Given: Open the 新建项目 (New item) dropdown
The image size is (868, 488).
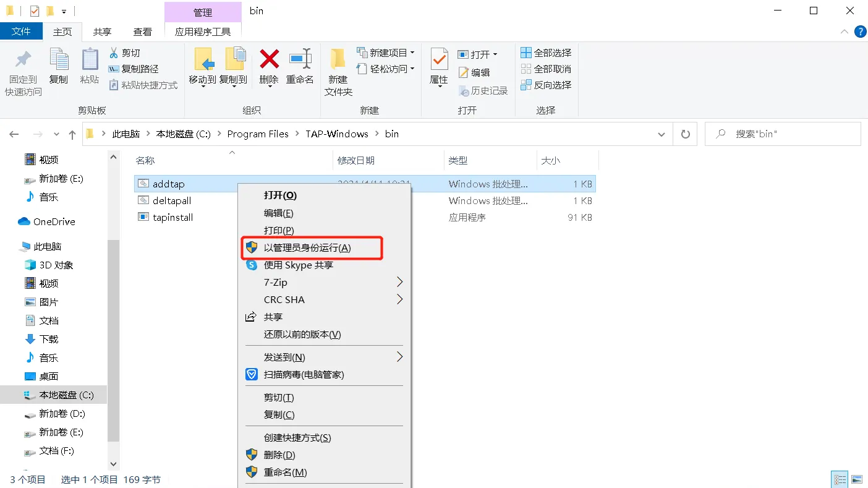Looking at the screenshot, I should pos(385,52).
